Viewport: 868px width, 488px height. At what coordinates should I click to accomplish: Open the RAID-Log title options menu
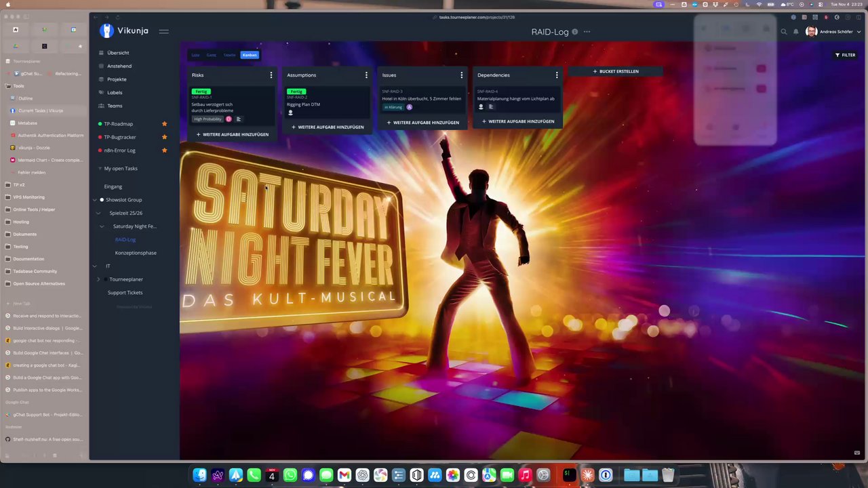coord(587,32)
